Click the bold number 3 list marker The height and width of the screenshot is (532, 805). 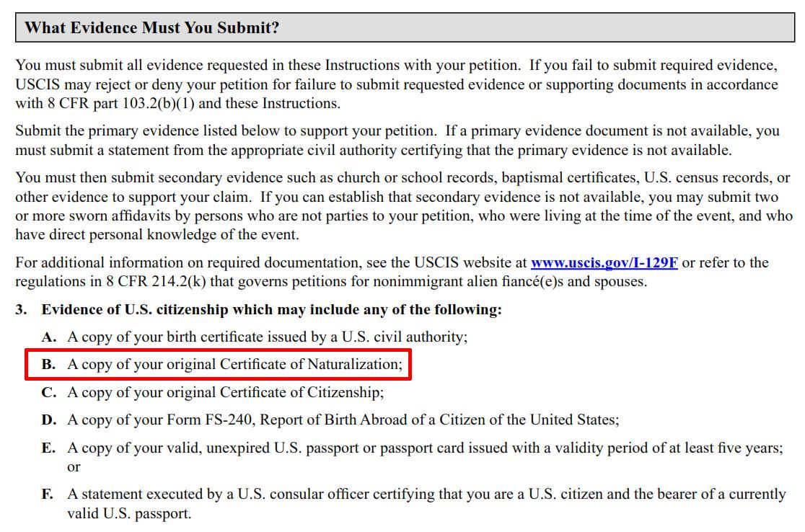[x=20, y=310]
